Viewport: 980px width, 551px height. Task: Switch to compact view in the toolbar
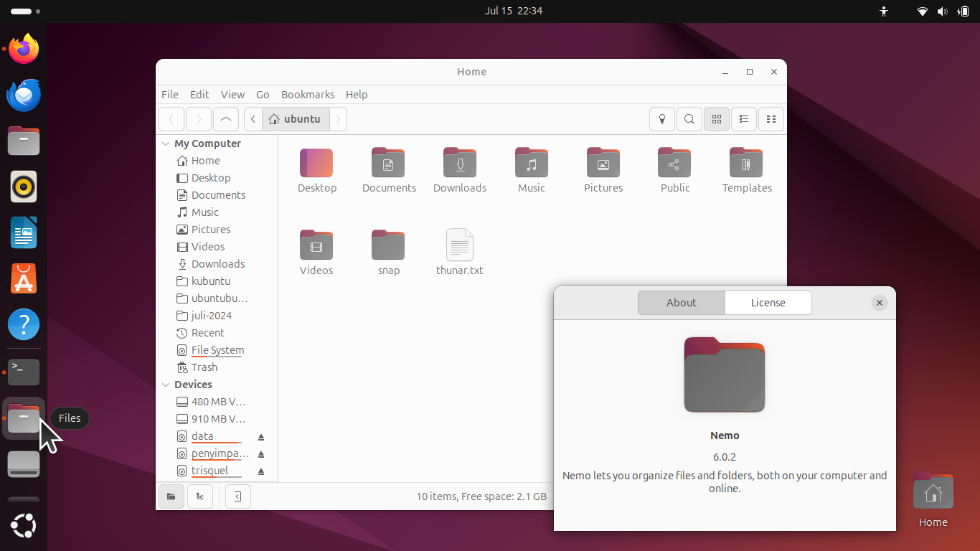[771, 119]
